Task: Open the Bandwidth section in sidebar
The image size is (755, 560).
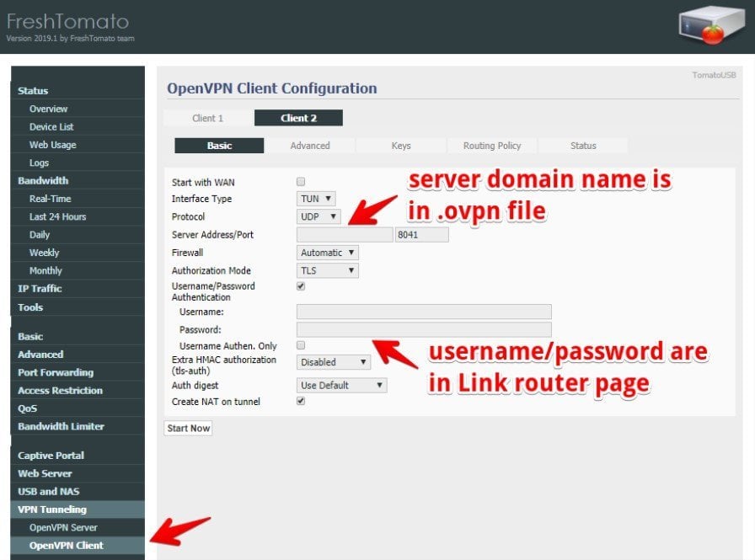Action: pos(78,180)
